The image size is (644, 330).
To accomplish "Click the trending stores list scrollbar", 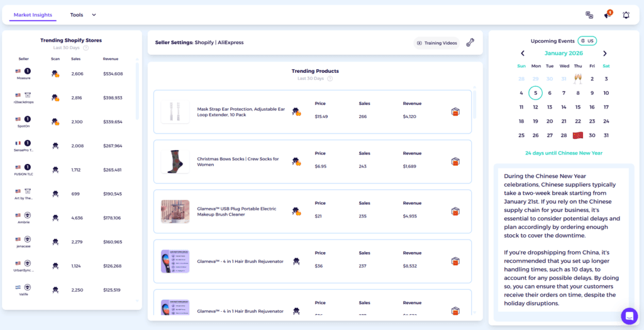I will coord(137,91).
